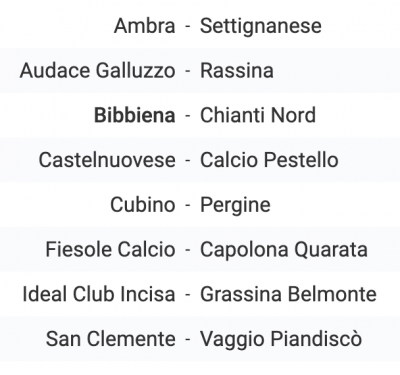
Task: Click Vaggio Piandiscò team name
Action: pyautogui.click(x=281, y=339)
